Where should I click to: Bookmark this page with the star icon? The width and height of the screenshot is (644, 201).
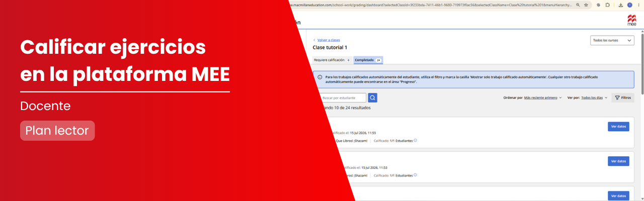(x=586, y=5)
